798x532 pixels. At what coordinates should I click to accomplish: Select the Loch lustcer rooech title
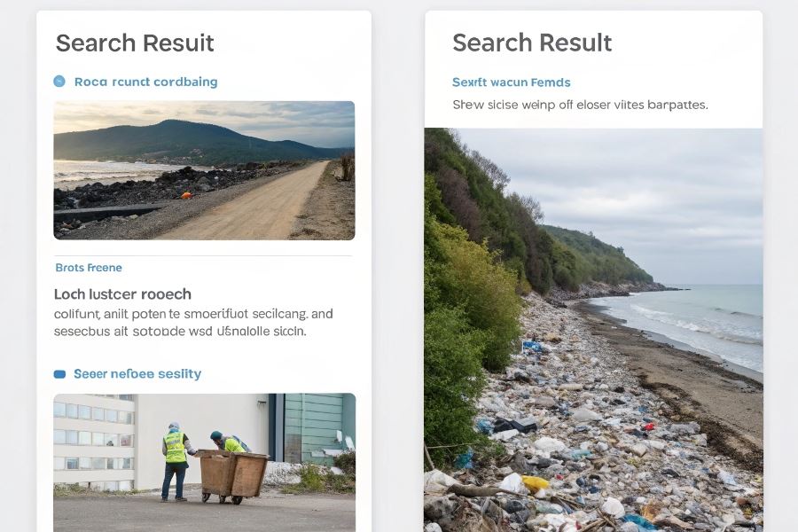coord(122,293)
